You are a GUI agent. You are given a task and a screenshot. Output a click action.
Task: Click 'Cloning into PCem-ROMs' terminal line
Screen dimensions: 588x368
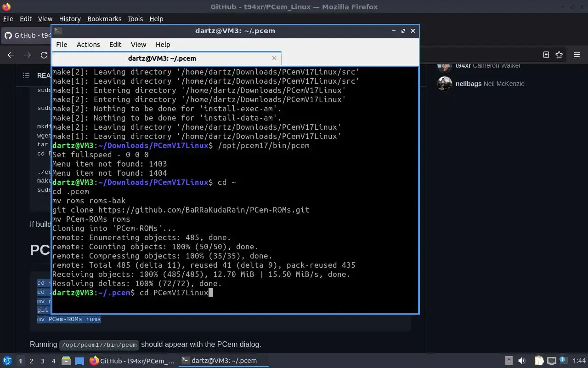114,228
